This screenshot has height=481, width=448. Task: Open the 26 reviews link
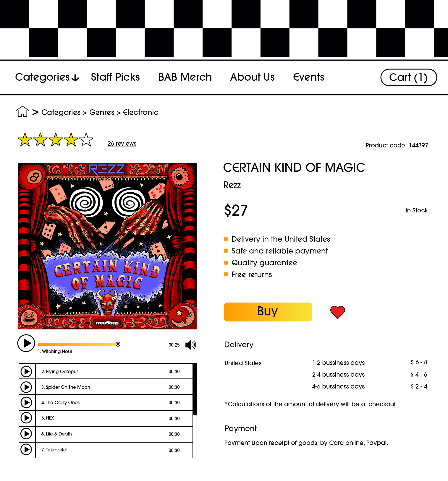122,144
